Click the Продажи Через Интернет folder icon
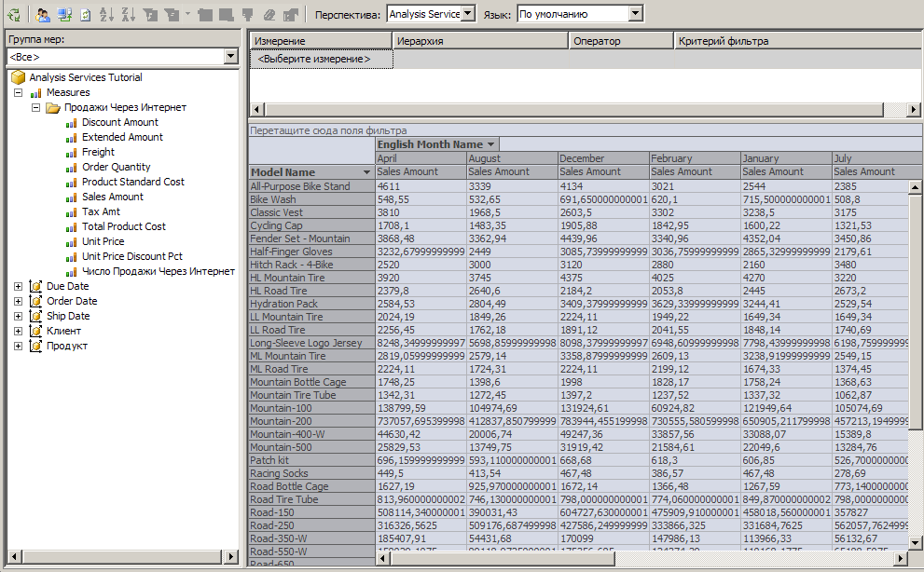Image resolution: width=924 pixels, height=572 pixels. [53, 108]
